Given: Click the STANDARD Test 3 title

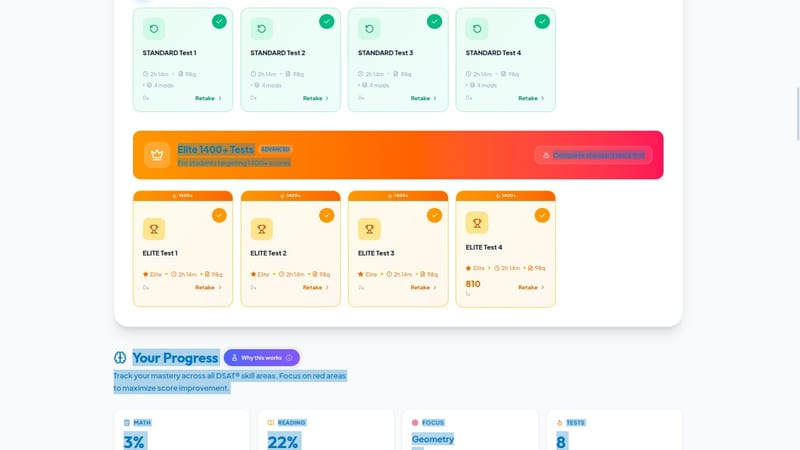Looking at the screenshot, I should [386, 53].
